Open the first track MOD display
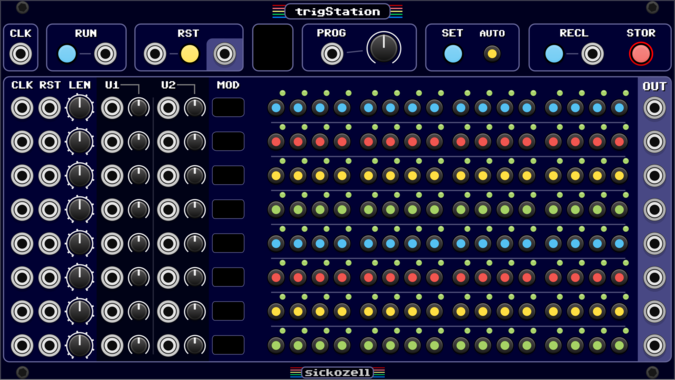This screenshot has height=380, width=675. tap(228, 107)
